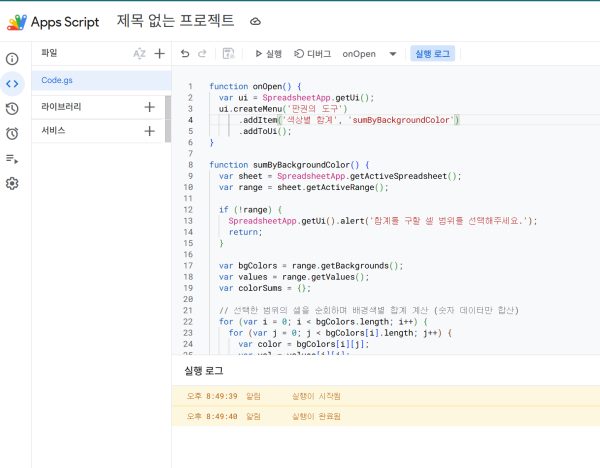Select the Code.gs file

click(101, 80)
